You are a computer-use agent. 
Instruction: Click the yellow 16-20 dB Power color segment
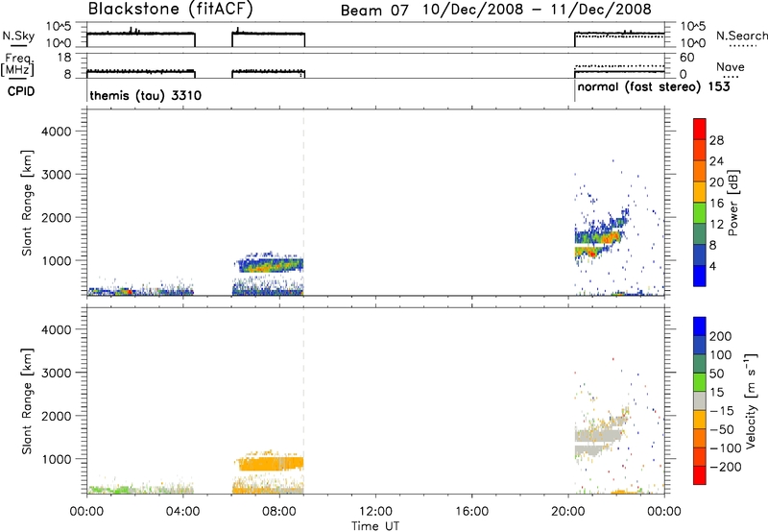pos(700,192)
